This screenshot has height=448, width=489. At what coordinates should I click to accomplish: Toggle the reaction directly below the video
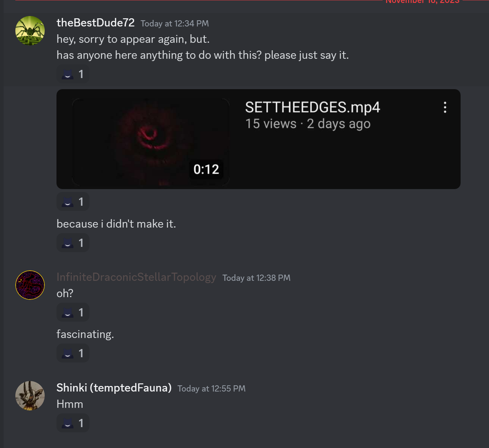73,202
